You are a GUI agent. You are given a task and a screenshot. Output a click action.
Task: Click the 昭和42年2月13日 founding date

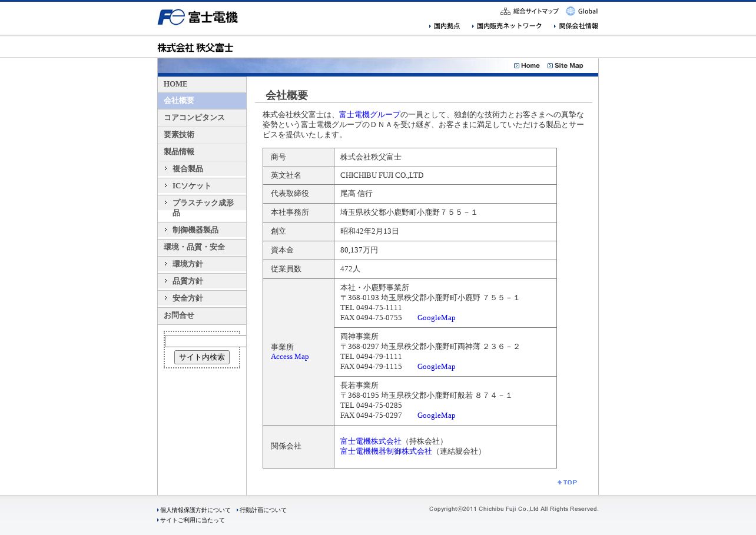tap(370, 231)
